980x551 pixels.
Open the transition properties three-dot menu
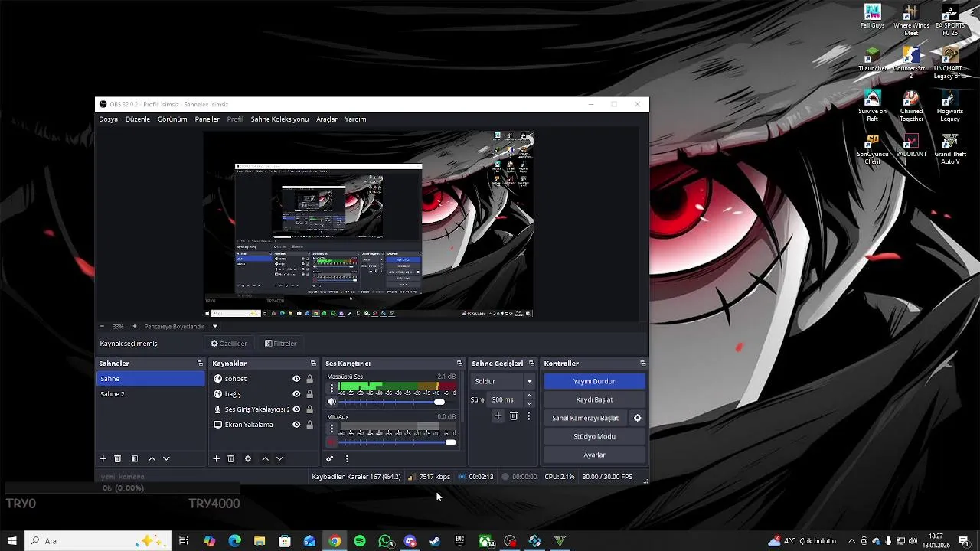(528, 416)
